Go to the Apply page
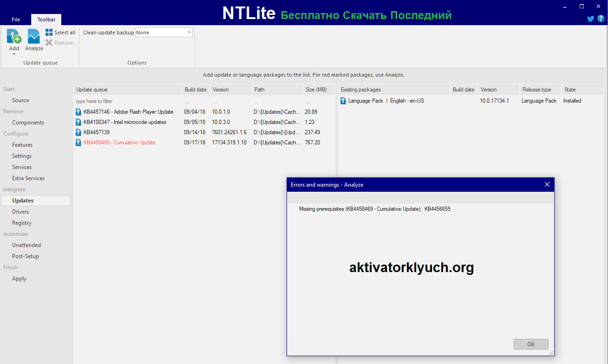Image resolution: width=608 pixels, height=364 pixels. pyautogui.click(x=20, y=279)
